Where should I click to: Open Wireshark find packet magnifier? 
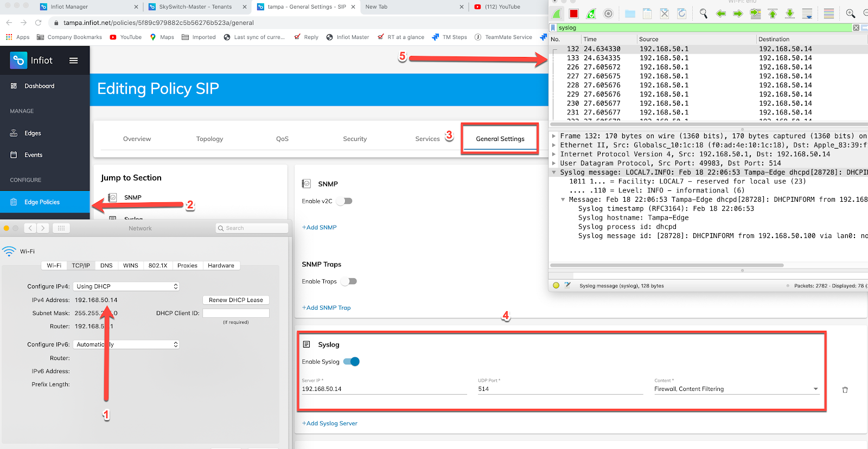(x=703, y=14)
